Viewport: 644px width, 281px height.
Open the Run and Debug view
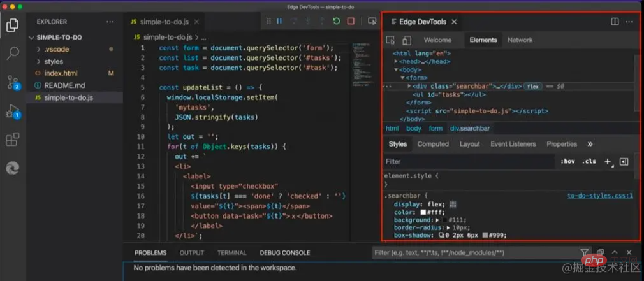point(13,111)
